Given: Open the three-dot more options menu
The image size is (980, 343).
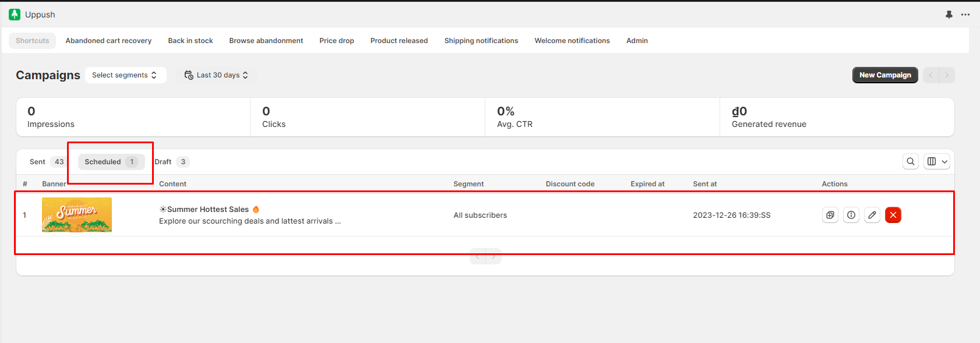Looking at the screenshot, I should tap(965, 15).
